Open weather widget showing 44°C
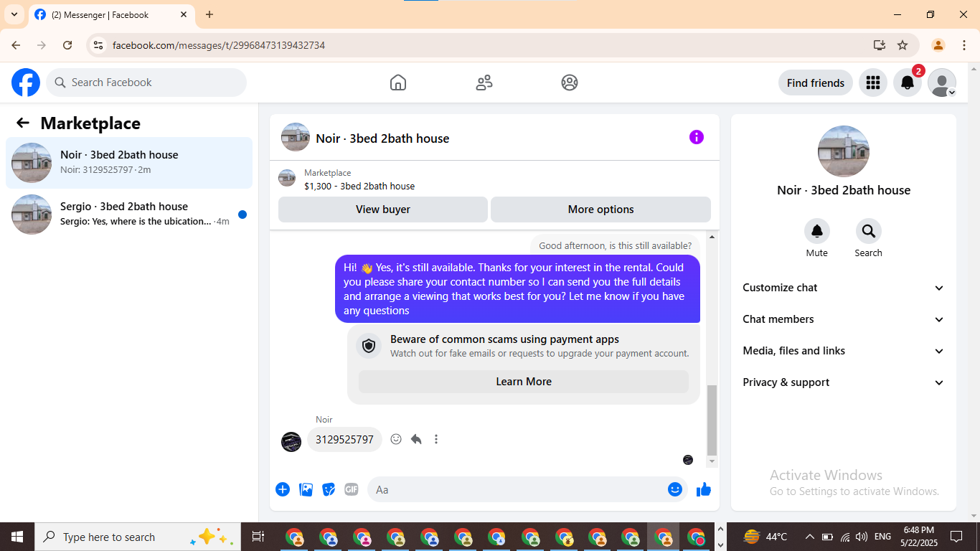Image resolution: width=980 pixels, height=551 pixels. pyautogui.click(x=765, y=537)
